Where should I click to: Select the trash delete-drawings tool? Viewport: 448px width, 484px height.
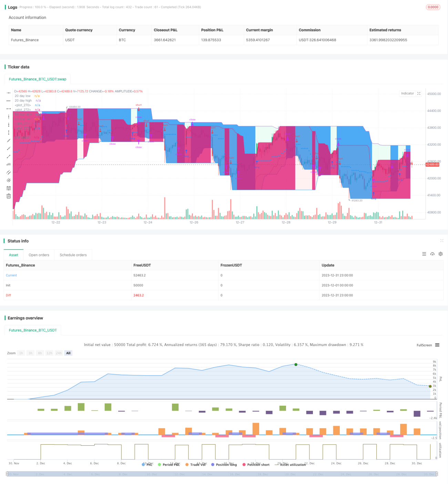[9, 196]
